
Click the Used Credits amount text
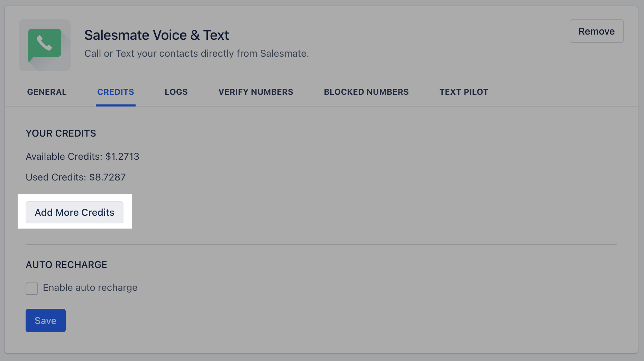(76, 177)
